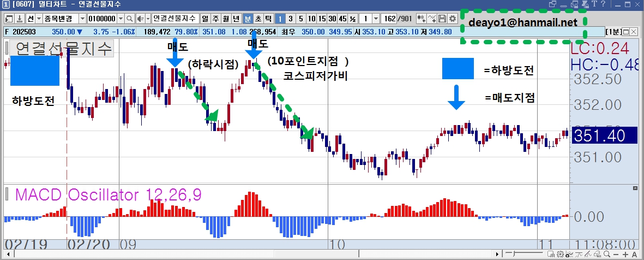The width and height of the screenshot is (644, 260).
Task: Select the 45-minute interval button
Action: tap(342, 19)
